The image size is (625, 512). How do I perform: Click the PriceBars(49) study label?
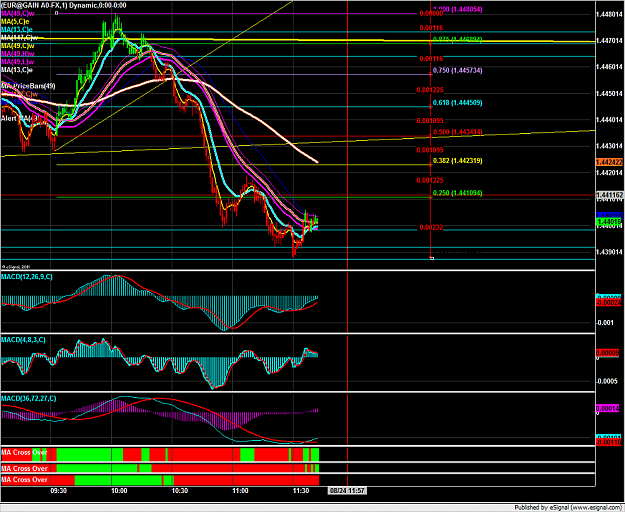click(28, 86)
